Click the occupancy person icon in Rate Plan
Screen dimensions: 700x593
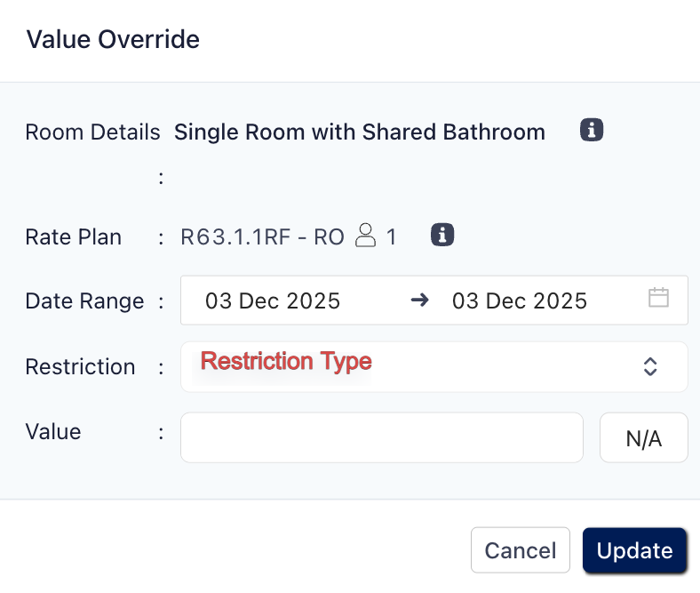point(365,236)
